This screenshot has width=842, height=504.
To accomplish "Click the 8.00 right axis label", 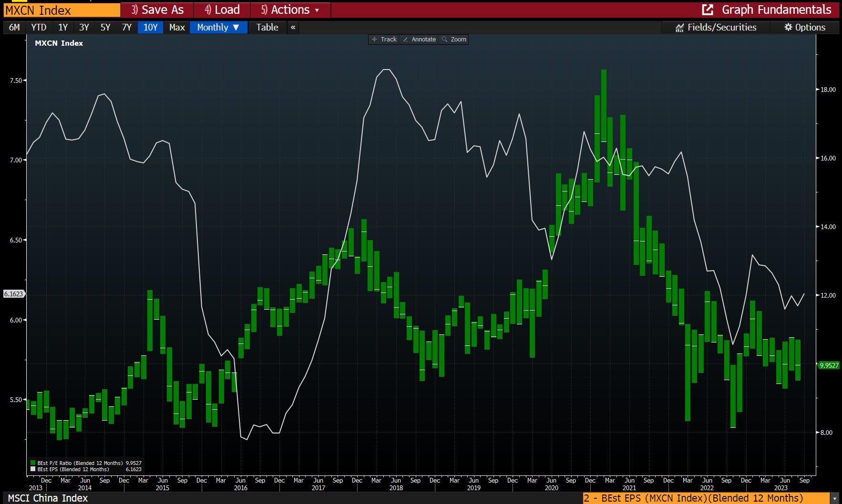I will [826, 433].
